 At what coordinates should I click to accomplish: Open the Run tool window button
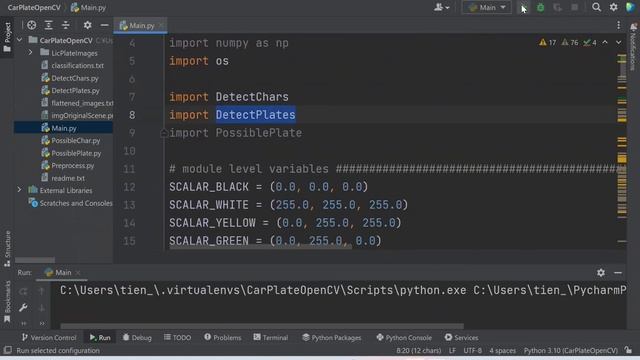(x=100, y=338)
